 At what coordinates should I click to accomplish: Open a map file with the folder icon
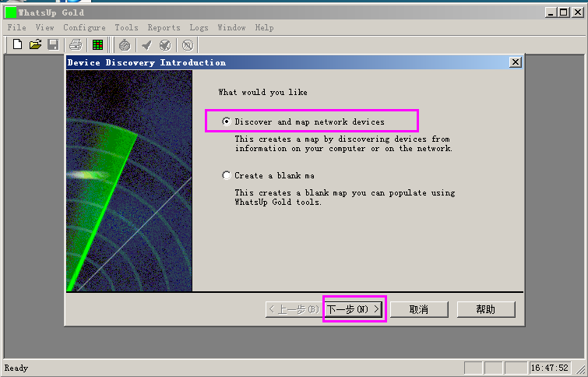35,44
